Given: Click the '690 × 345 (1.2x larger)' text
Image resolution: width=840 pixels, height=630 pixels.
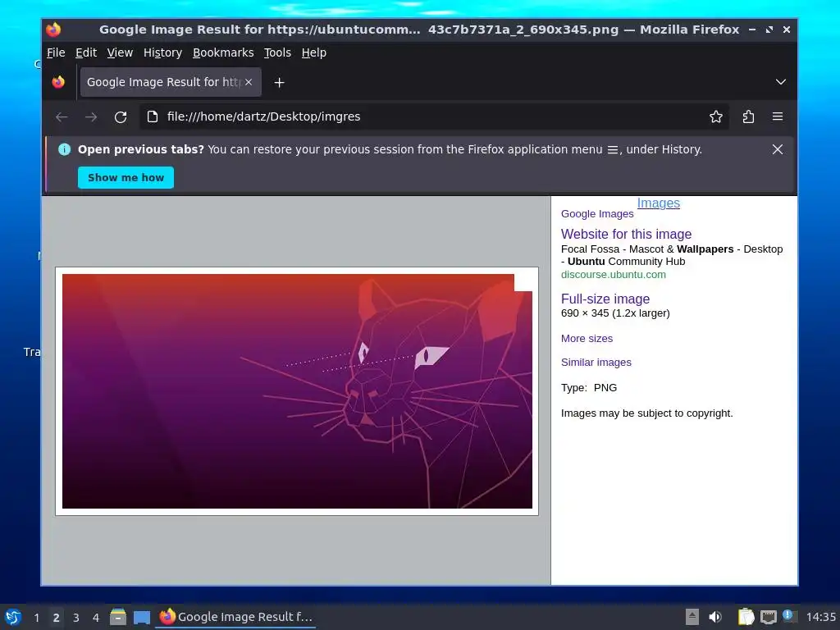Looking at the screenshot, I should [x=615, y=313].
